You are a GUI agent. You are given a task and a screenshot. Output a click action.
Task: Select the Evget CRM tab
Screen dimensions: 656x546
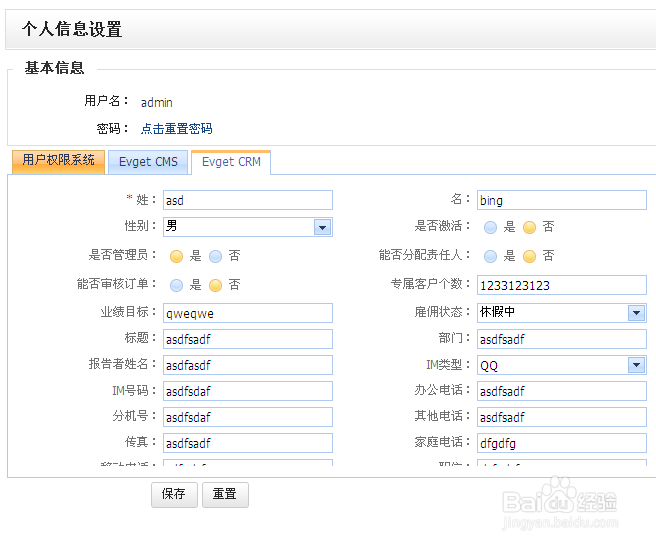[231, 162]
